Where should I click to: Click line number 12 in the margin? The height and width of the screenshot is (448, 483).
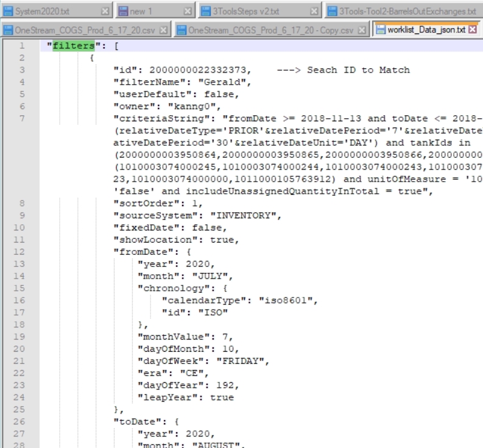(x=19, y=252)
